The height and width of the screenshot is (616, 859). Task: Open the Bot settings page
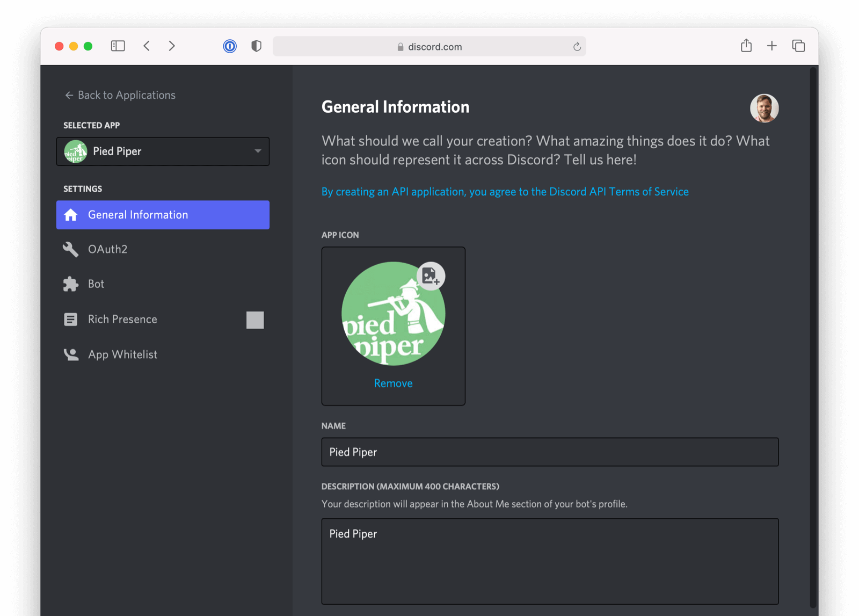tap(163, 284)
